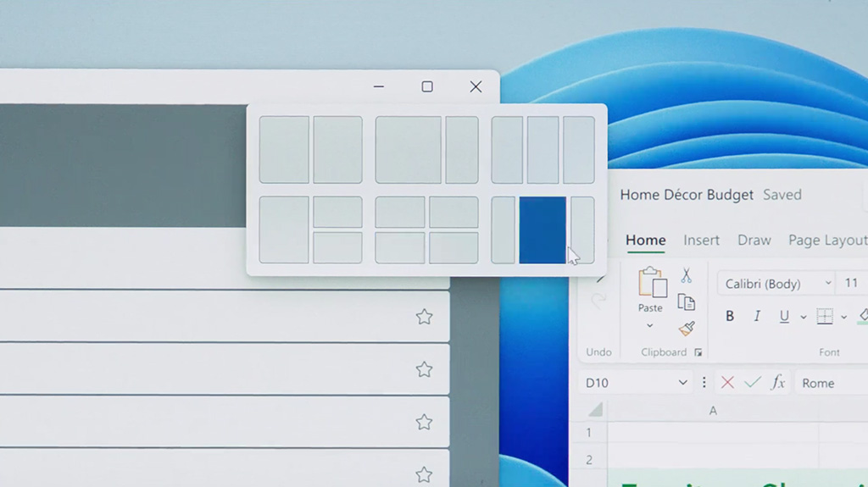The height and width of the screenshot is (487, 868).
Task: Expand the Underline style dropdown arrow
Action: pyautogui.click(x=804, y=317)
